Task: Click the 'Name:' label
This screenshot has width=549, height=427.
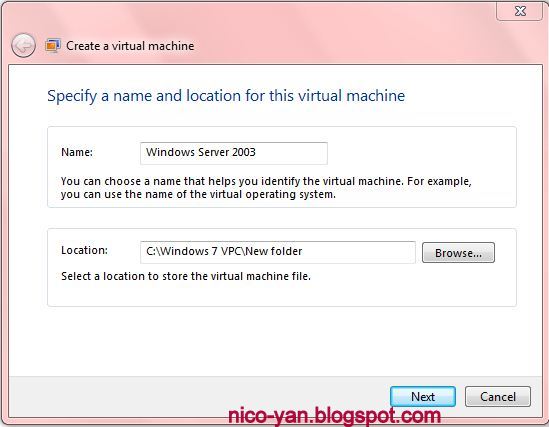Action: [77, 152]
